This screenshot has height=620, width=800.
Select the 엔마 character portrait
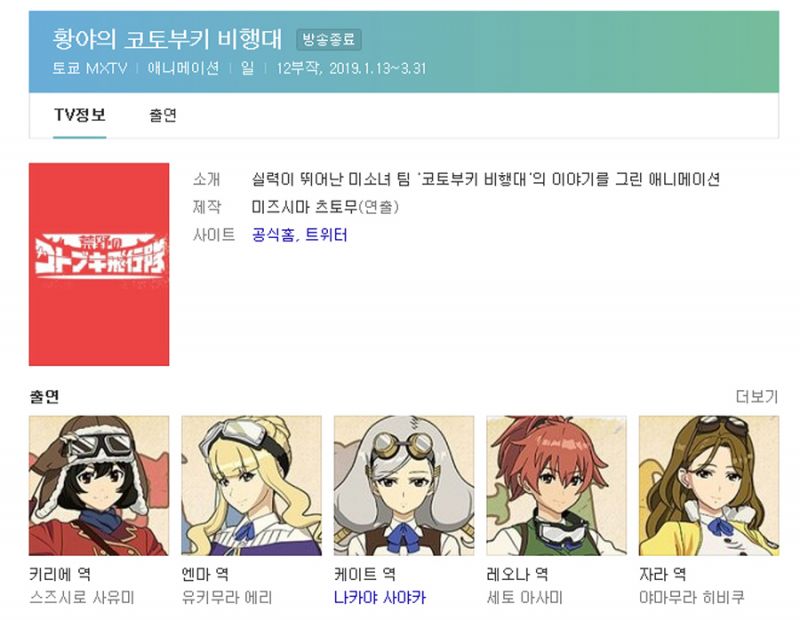pos(252,485)
